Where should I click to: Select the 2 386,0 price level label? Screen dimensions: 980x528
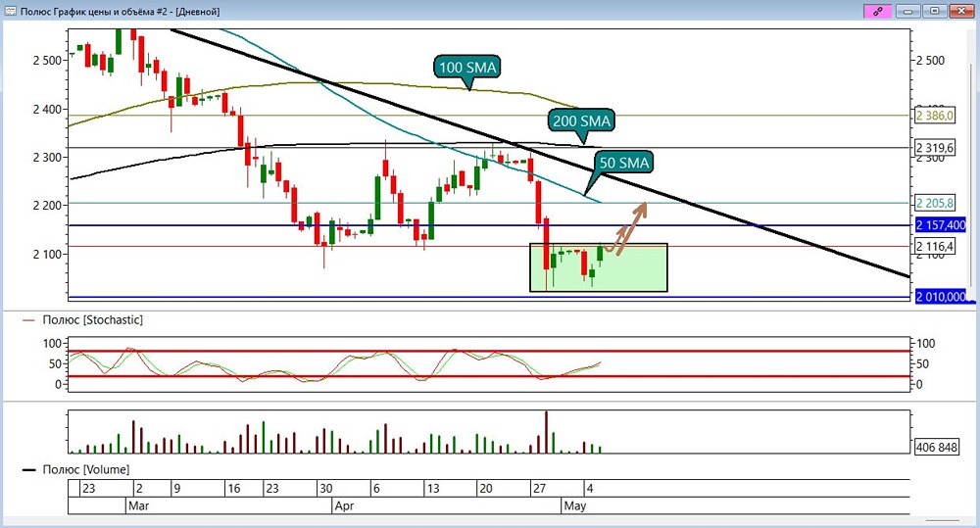coord(935,116)
